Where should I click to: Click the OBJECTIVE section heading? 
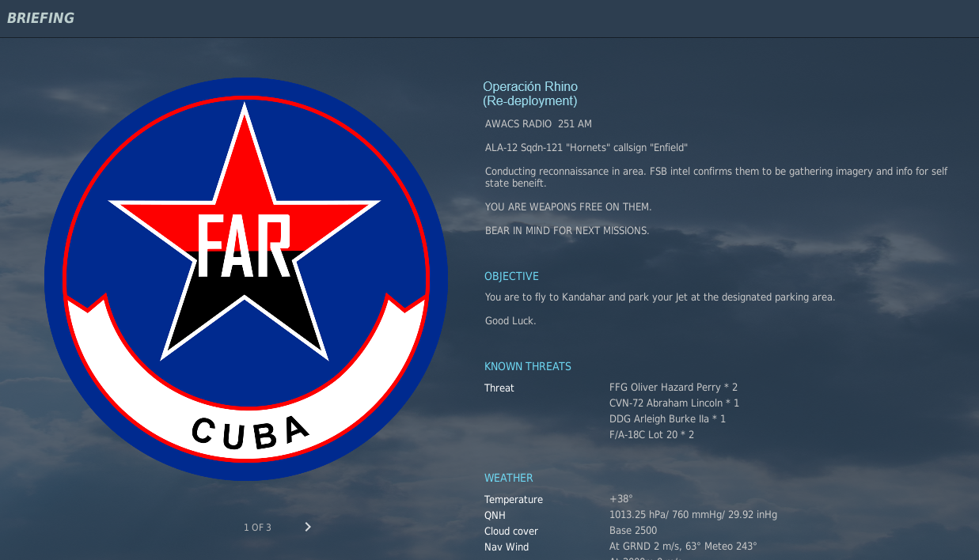click(511, 276)
